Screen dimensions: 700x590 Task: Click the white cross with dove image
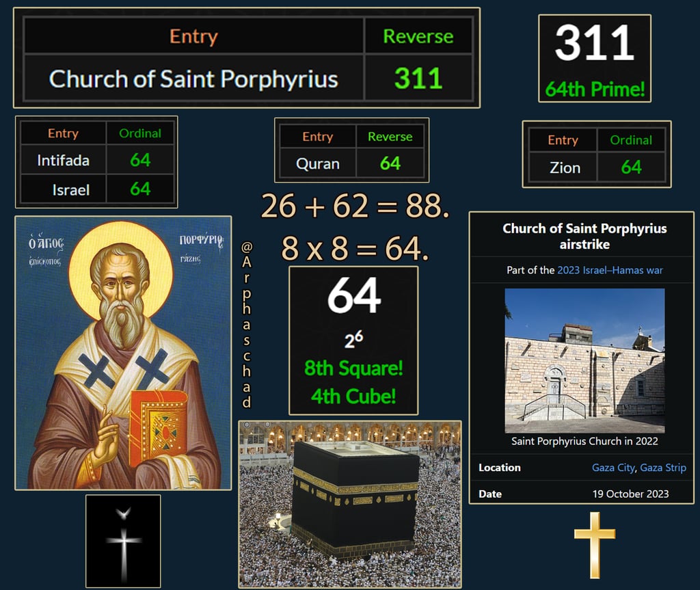(123, 541)
